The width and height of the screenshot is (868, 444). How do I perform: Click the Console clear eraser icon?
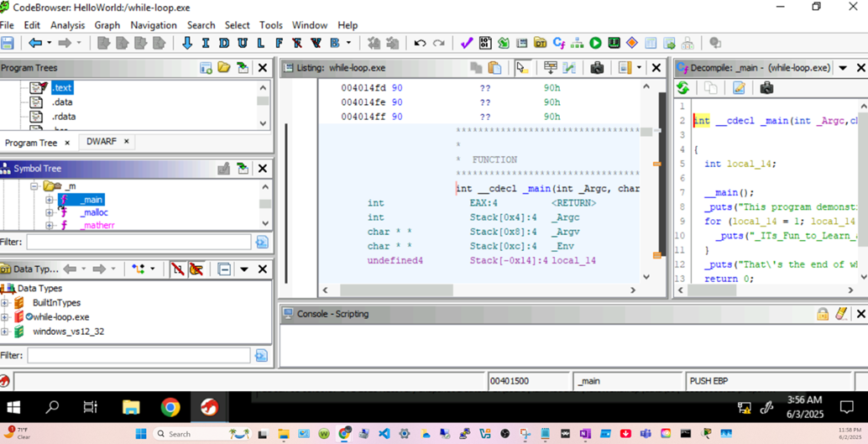click(840, 314)
